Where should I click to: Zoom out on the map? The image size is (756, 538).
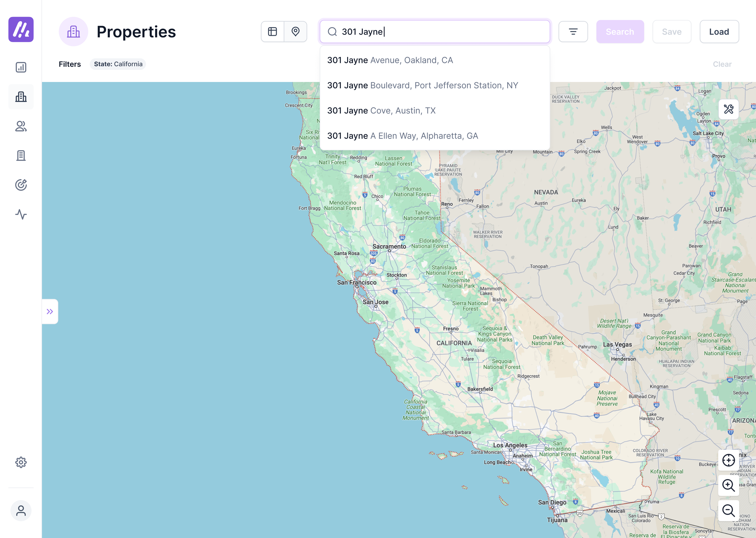pyautogui.click(x=728, y=510)
